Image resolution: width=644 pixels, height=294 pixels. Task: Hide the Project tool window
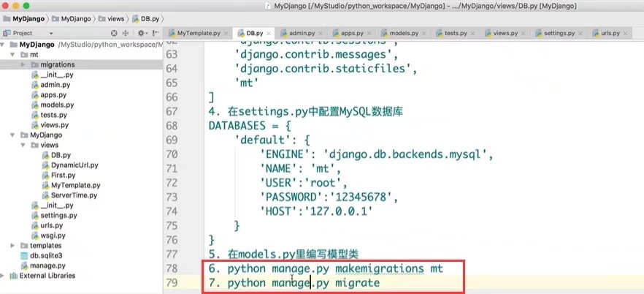(156, 34)
